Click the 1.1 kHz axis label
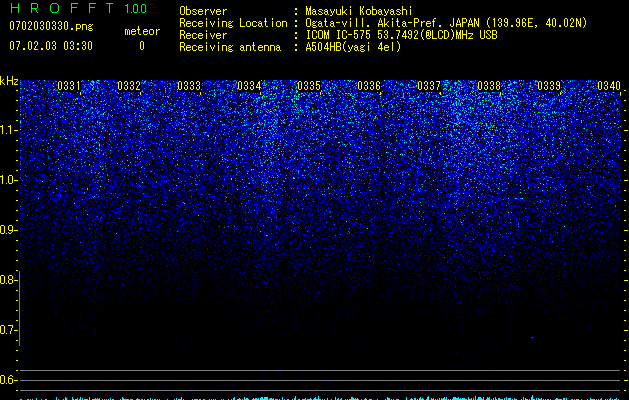Screen dimensions: 629x400 tap(9, 130)
